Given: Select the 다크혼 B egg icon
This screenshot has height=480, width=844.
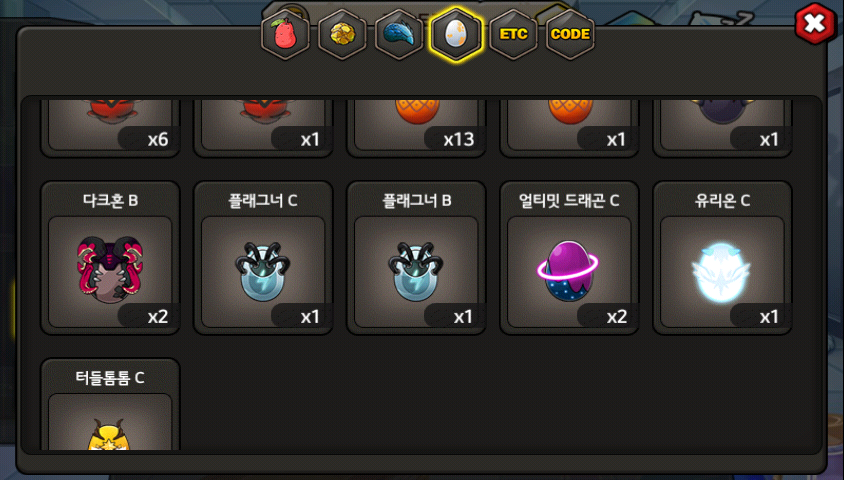Looking at the screenshot, I should click(110, 270).
